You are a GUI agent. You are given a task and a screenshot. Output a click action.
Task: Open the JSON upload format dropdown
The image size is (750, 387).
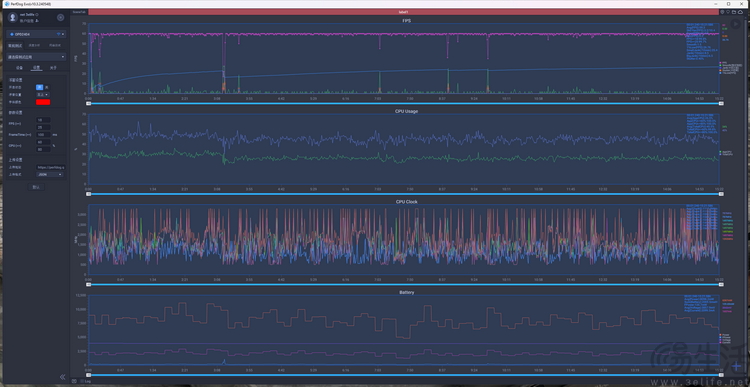49,175
